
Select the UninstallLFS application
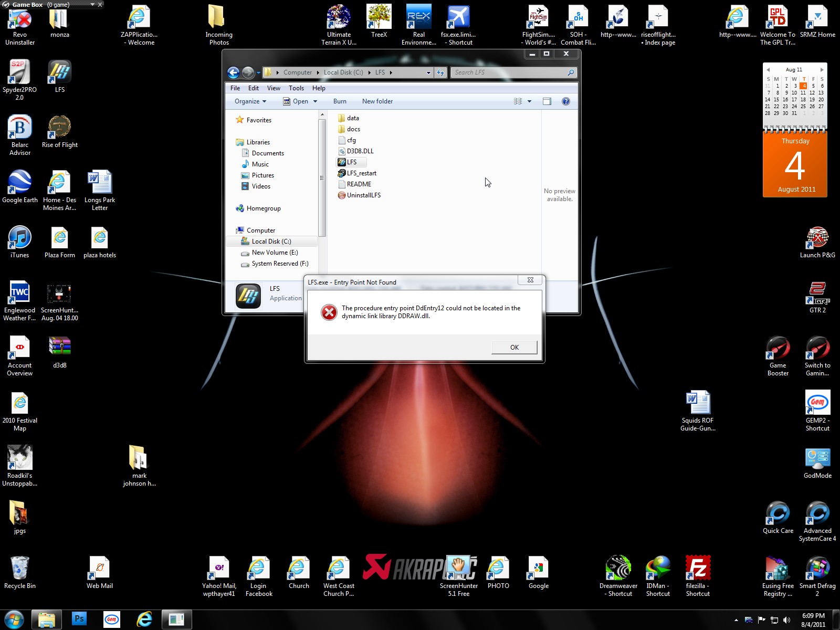pos(359,195)
